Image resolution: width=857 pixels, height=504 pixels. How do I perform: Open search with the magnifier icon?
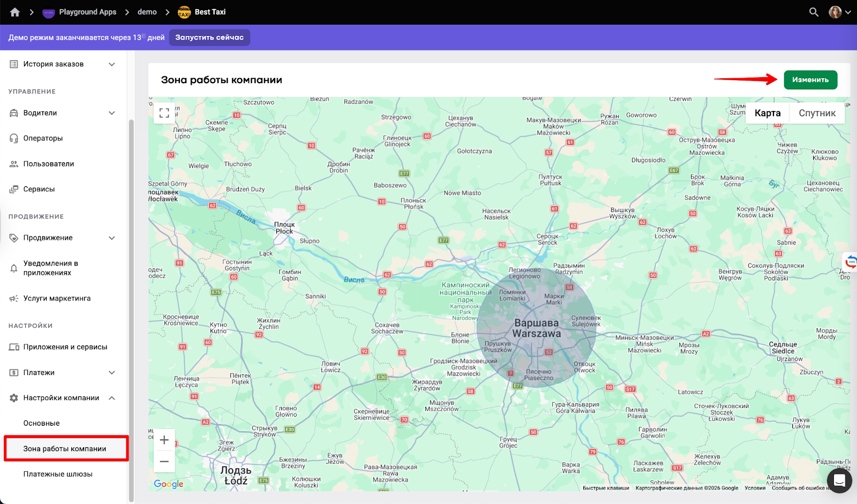coord(814,12)
